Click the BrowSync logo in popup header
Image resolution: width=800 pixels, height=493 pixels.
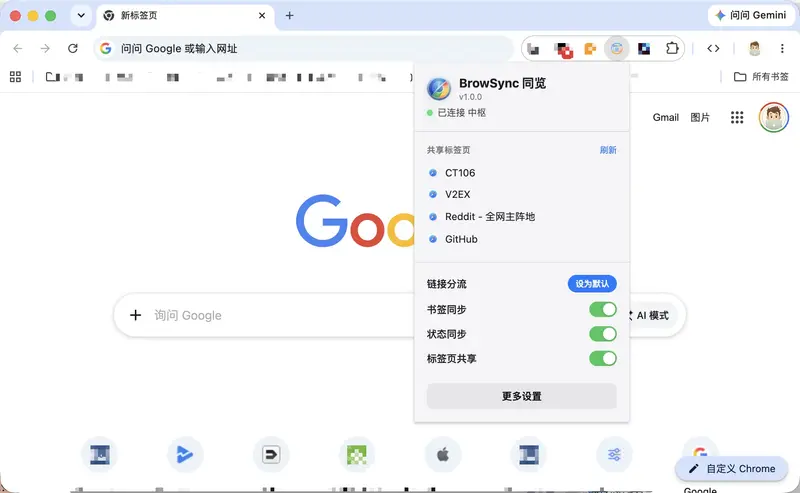click(x=439, y=89)
